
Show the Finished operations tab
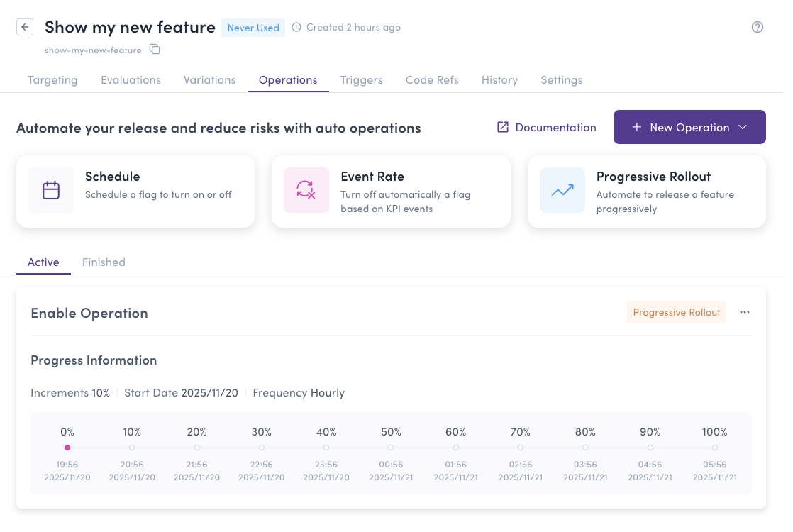pos(104,262)
